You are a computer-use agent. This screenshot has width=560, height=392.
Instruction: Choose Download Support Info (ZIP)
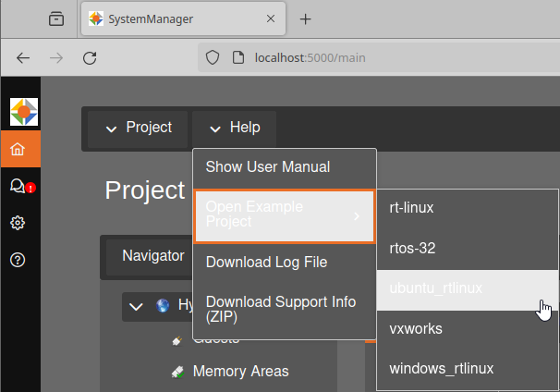click(285, 310)
